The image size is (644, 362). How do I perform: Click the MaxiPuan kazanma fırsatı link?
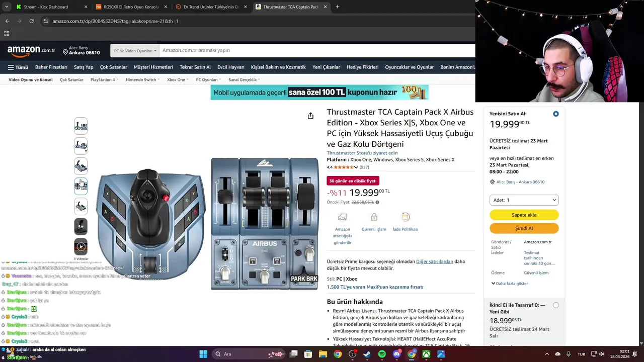(375, 287)
